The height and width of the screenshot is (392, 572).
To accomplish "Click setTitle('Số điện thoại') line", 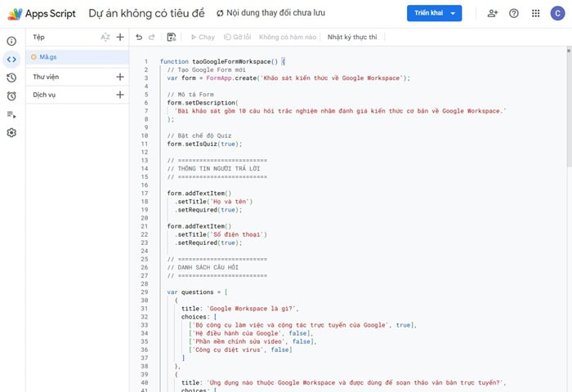I will 221,234.
